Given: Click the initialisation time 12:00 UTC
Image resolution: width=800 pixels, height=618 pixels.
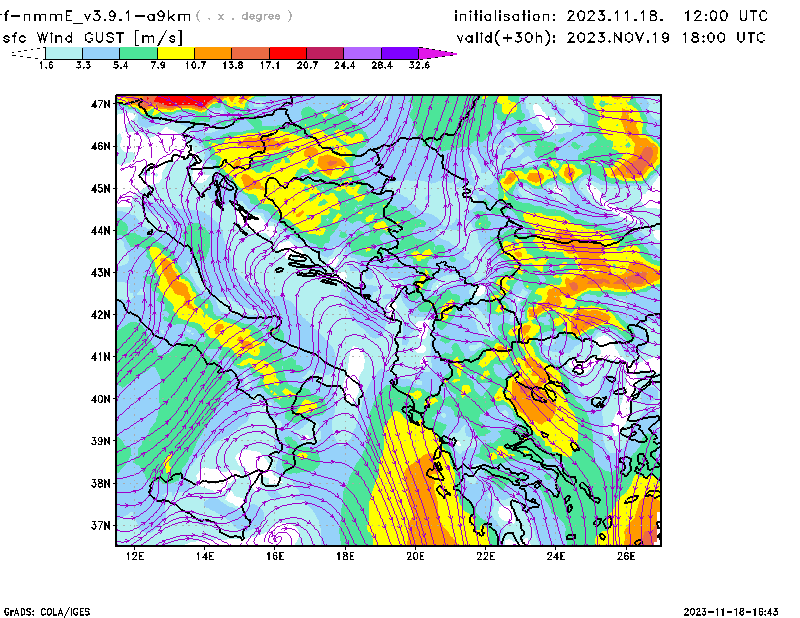Looking at the screenshot, I should pos(726,16).
